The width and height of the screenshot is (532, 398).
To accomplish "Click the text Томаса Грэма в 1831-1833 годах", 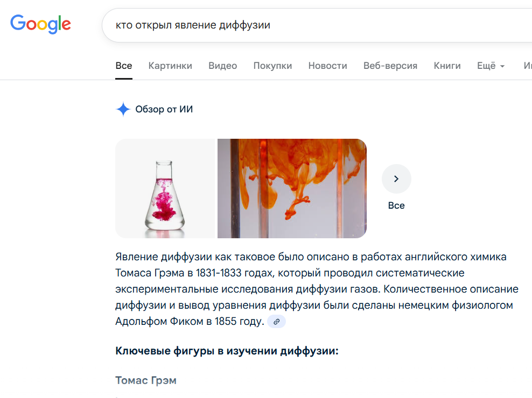I will point(194,273).
